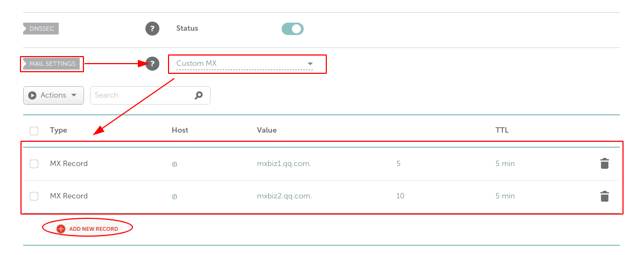Click the TTL 5 min value of first record
This screenshot has width=644, height=255.
505,164
